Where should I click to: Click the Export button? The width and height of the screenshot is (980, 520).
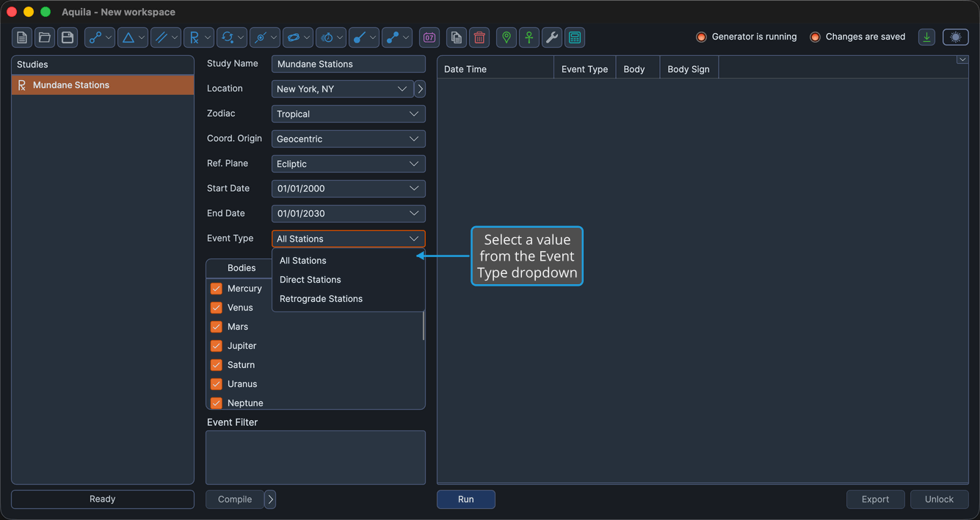875,499
